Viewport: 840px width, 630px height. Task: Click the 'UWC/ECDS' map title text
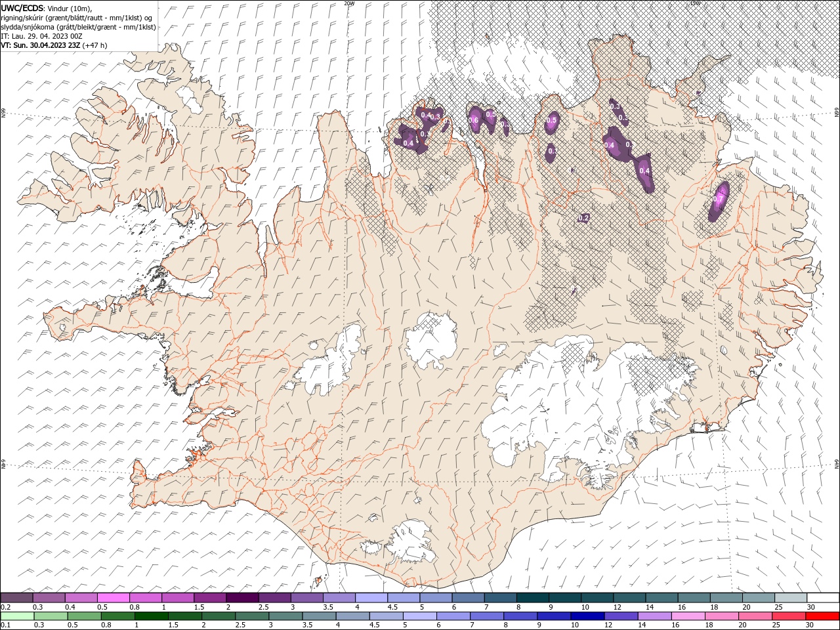point(22,7)
